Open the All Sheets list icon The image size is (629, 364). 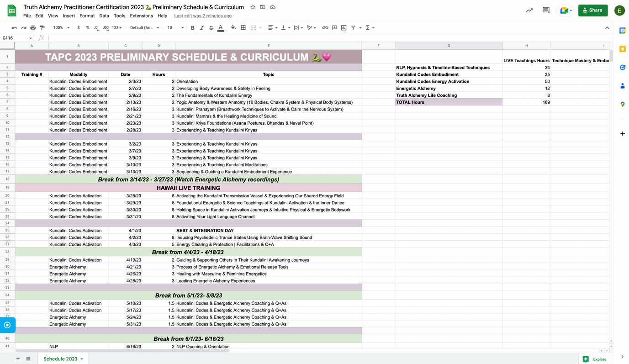tap(28, 359)
